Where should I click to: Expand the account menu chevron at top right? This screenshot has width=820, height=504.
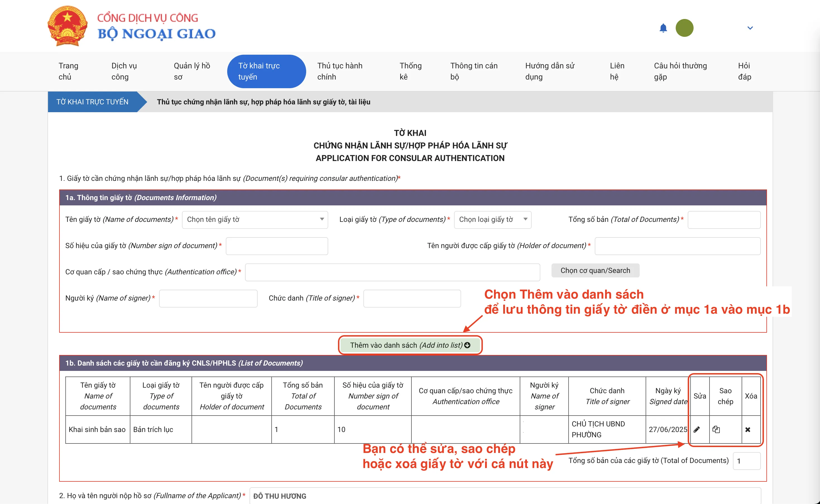750,28
